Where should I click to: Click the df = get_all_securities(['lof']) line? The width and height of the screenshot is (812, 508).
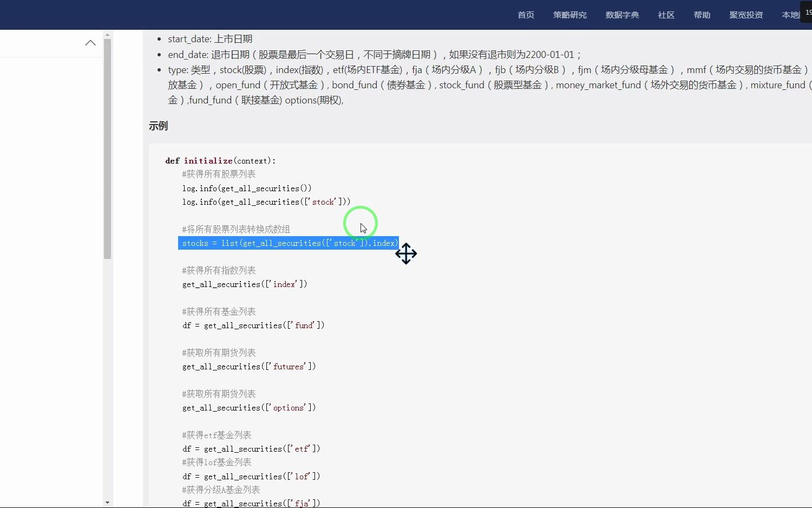click(251, 477)
